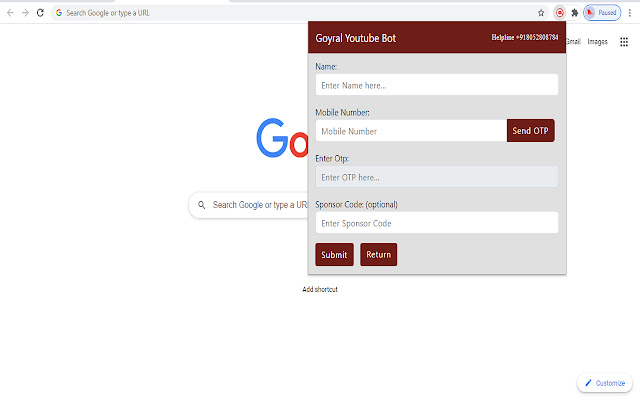Click the Google page search box
640x400 pixels.
coord(249,205)
